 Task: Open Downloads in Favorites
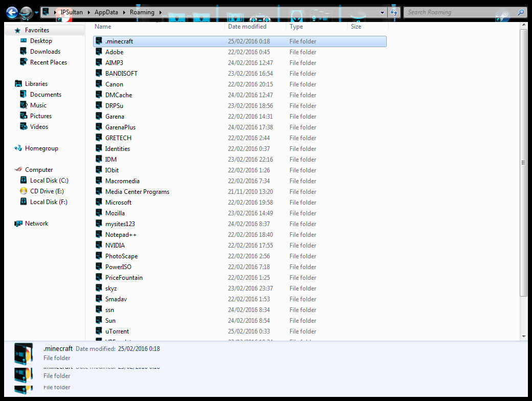click(45, 52)
